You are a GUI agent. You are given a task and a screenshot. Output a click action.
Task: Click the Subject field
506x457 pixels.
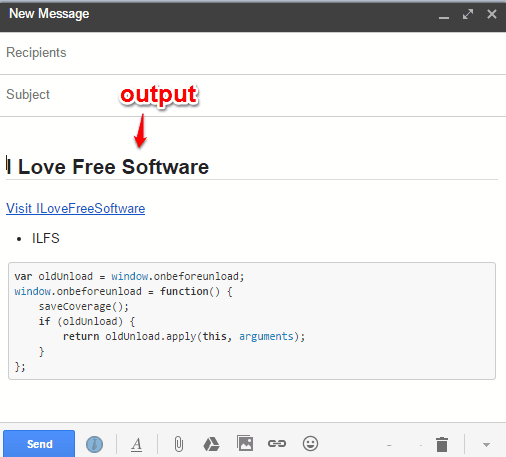[x=253, y=95]
